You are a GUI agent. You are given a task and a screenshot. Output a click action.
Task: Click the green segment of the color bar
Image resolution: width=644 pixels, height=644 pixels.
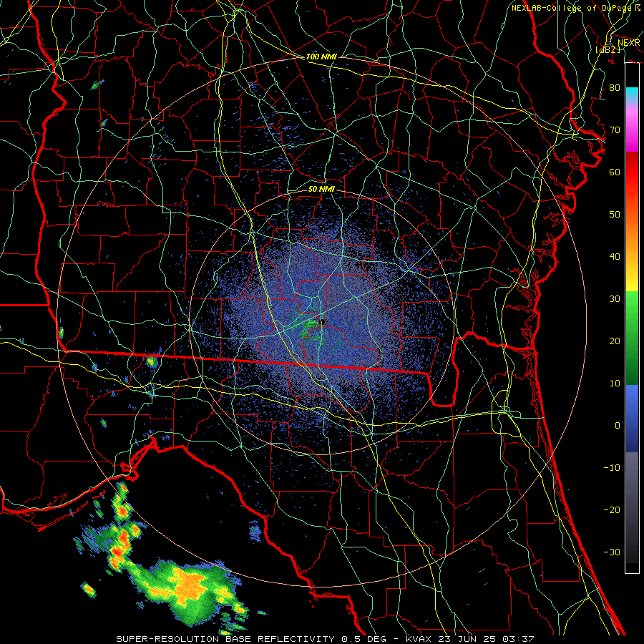632,338
